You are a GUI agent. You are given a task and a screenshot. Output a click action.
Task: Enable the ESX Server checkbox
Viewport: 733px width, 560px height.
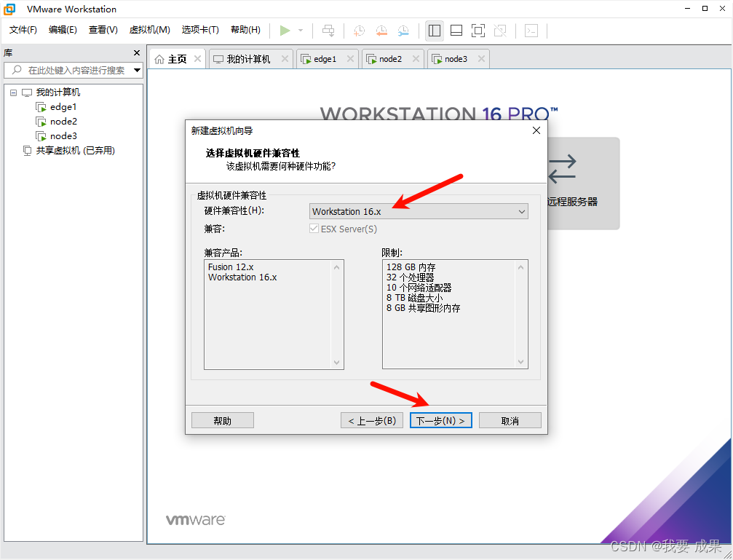pyautogui.click(x=313, y=229)
